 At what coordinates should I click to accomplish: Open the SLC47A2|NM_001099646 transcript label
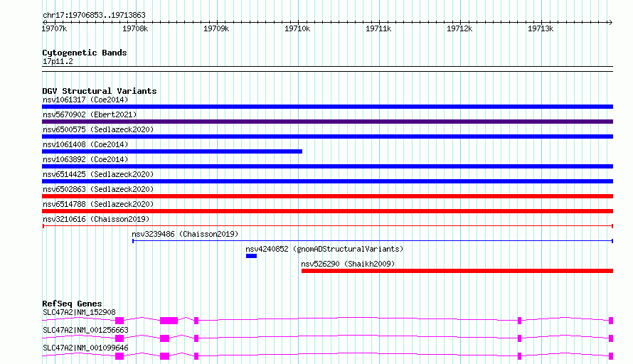tap(85, 348)
